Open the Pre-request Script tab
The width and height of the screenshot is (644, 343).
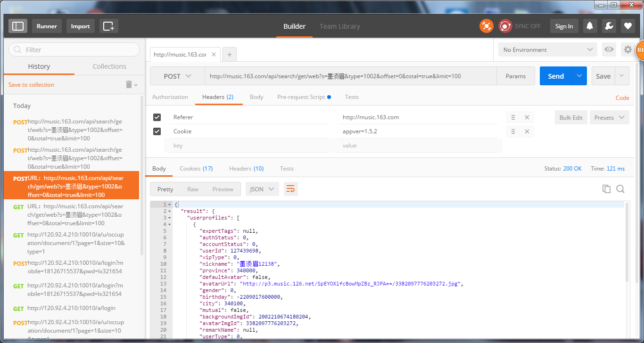(301, 97)
